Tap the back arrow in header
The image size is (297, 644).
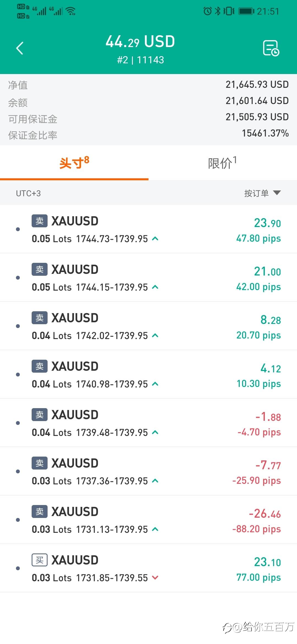tap(20, 48)
